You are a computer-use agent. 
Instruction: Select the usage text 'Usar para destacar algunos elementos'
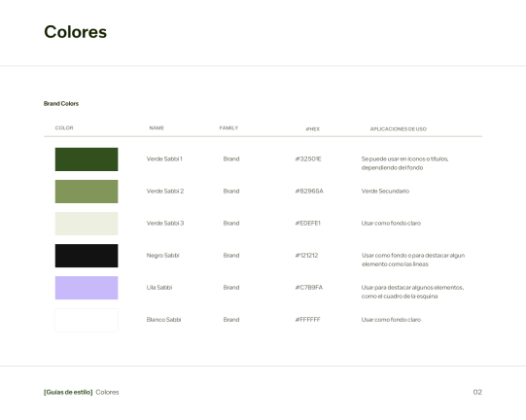[x=412, y=288]
